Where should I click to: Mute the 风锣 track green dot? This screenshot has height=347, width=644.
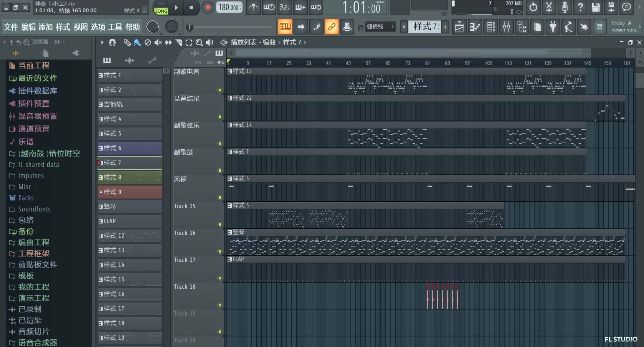click(x=220, y=198)
